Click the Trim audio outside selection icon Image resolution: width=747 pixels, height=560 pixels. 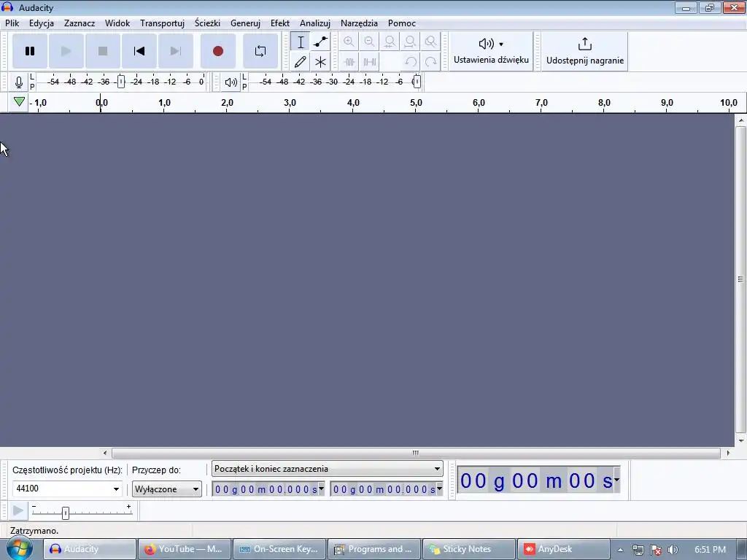[349, 62]
